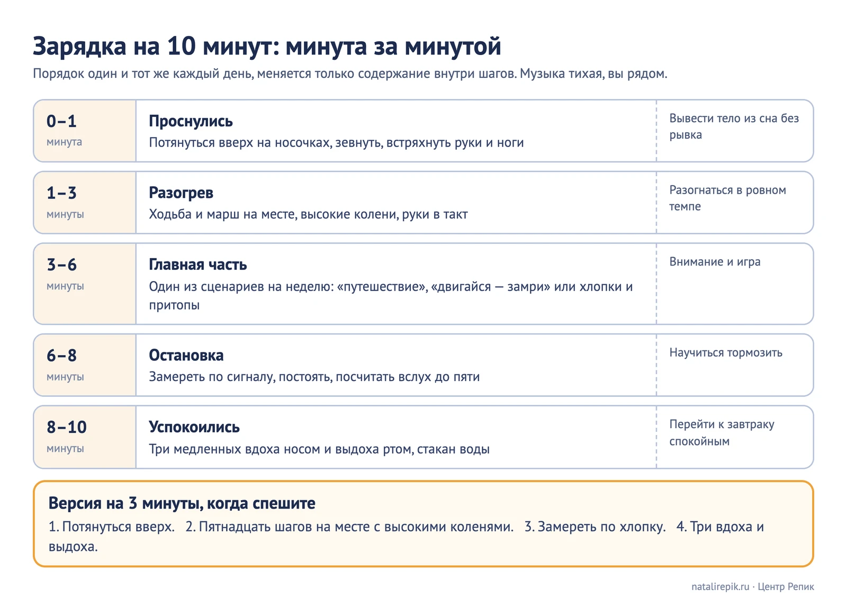847x616 pixels.
Task: Click the heading 'Версия на 3 минуты, когда спешите'
Action: [182, 503]
